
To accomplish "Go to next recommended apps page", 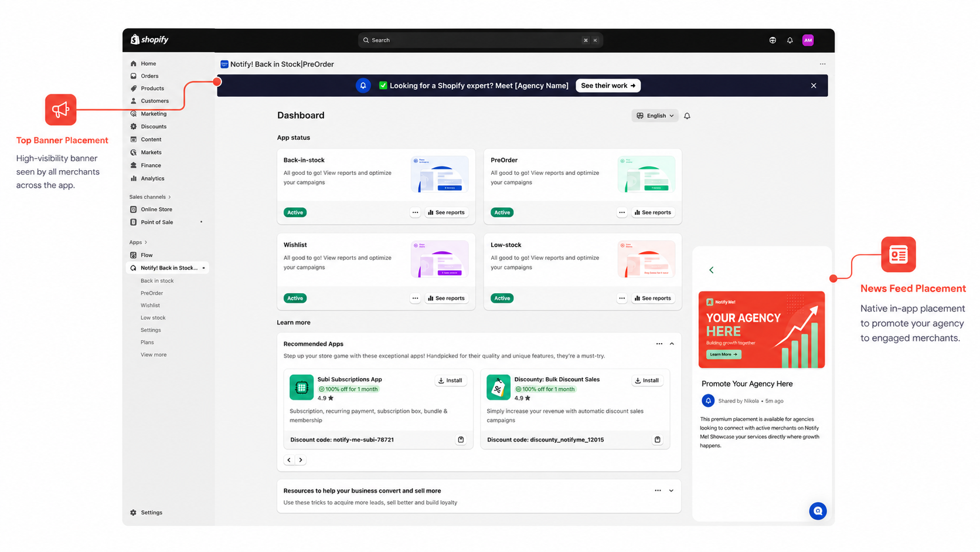I will click(301, 460).
